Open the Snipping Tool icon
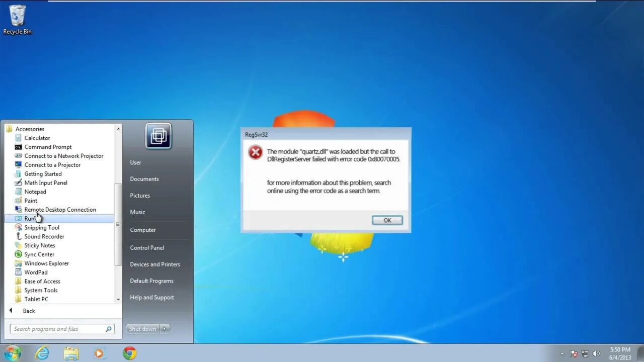 coord(19,227)
